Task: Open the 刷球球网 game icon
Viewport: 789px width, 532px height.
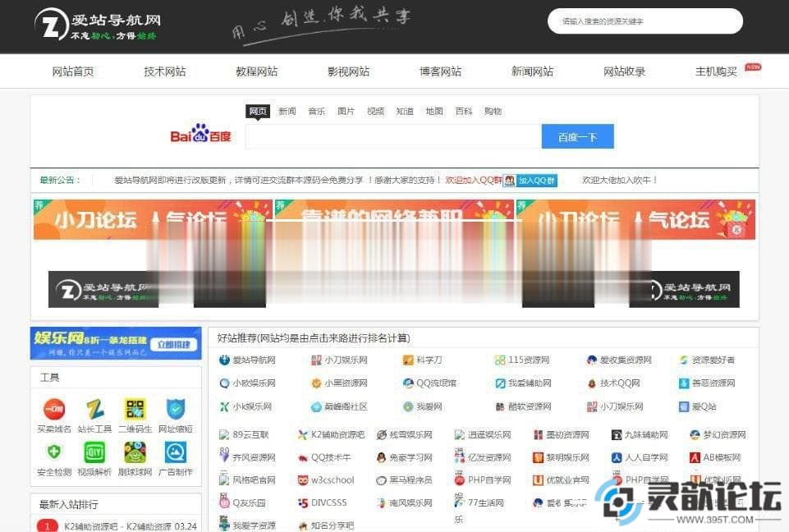Action: [x=135, y=452]
